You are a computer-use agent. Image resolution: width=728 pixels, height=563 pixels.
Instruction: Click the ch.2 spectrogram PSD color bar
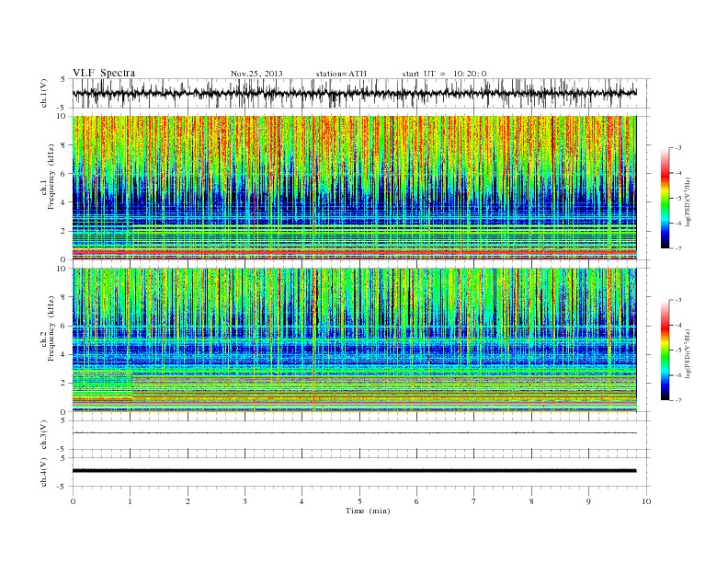coord(665,350)
